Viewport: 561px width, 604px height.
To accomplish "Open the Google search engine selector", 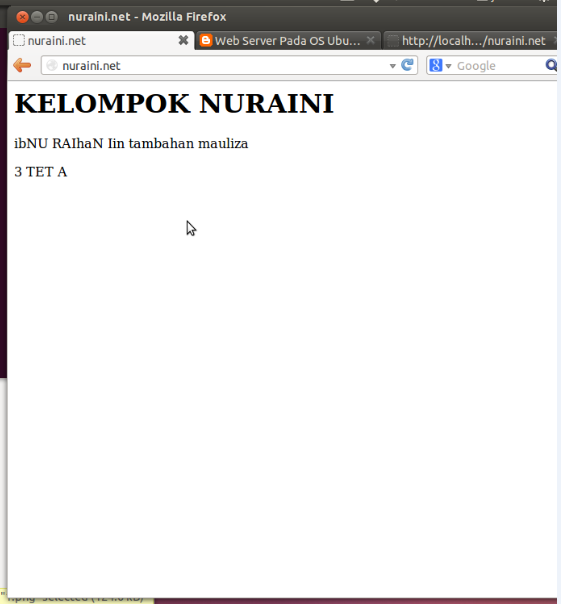I will click(x=440, y=65).
